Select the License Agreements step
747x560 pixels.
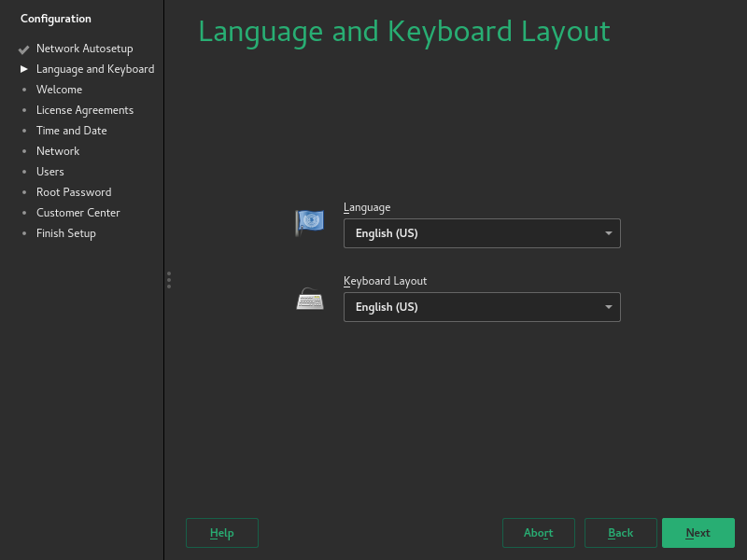coord(85,109)
